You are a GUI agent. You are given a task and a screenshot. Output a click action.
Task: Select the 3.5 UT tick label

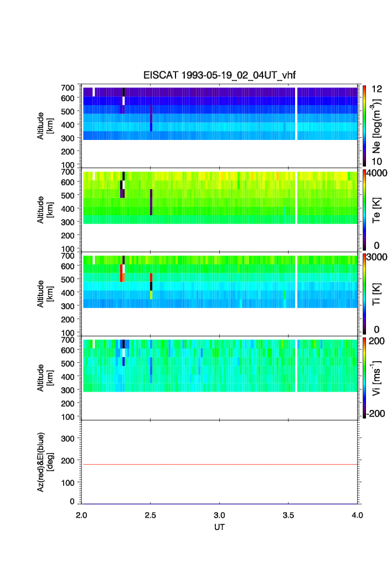coord(288,515)
